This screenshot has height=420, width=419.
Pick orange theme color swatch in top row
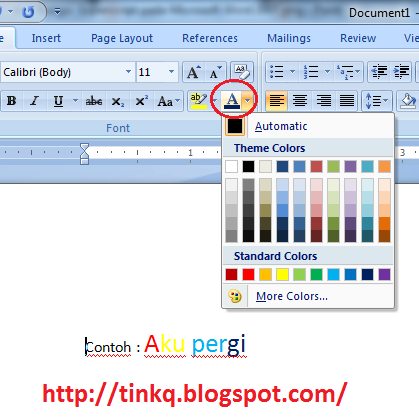tap(384, 166)
